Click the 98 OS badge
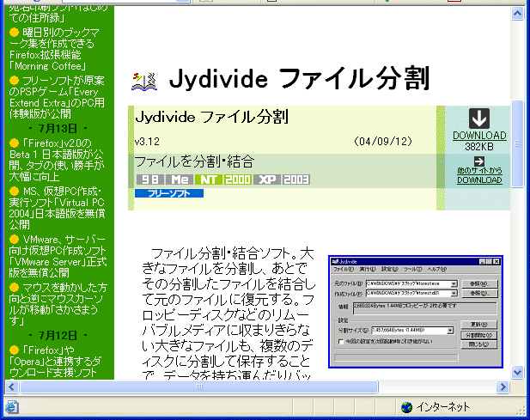 (x=150, y=180)
